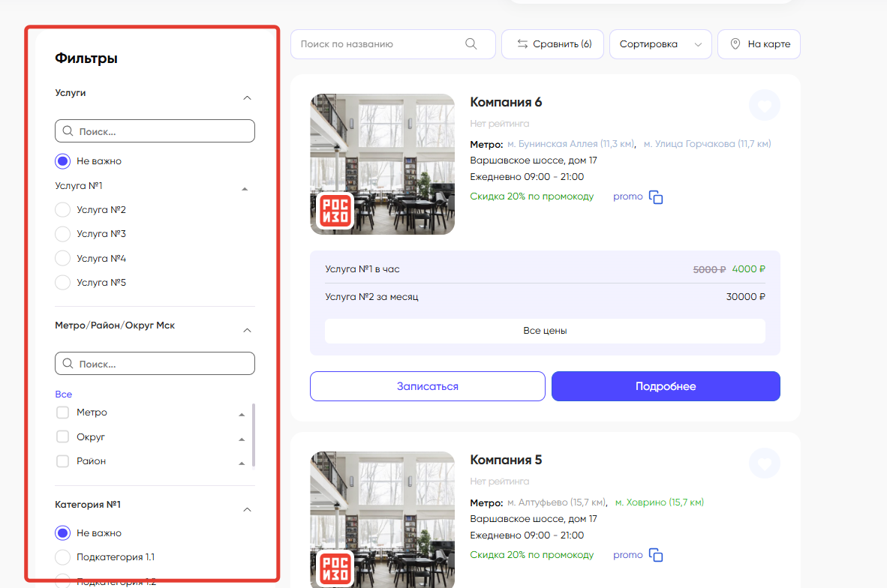This screenshot has height=588, width=887.
Task: Copy promo code for Компания 5
Action: (656, 556)
